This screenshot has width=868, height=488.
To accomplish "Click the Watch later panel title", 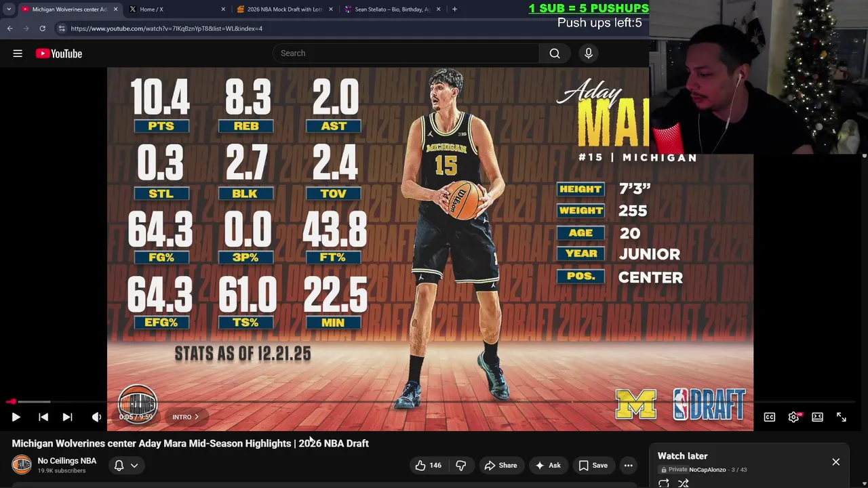I will pos(682,456).
